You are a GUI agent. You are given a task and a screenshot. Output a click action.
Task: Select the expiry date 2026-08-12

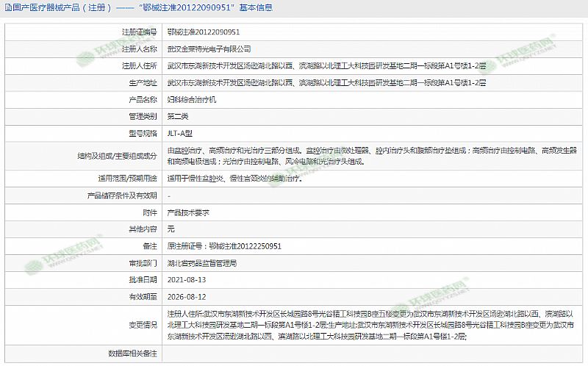click(x=187, y=297)
